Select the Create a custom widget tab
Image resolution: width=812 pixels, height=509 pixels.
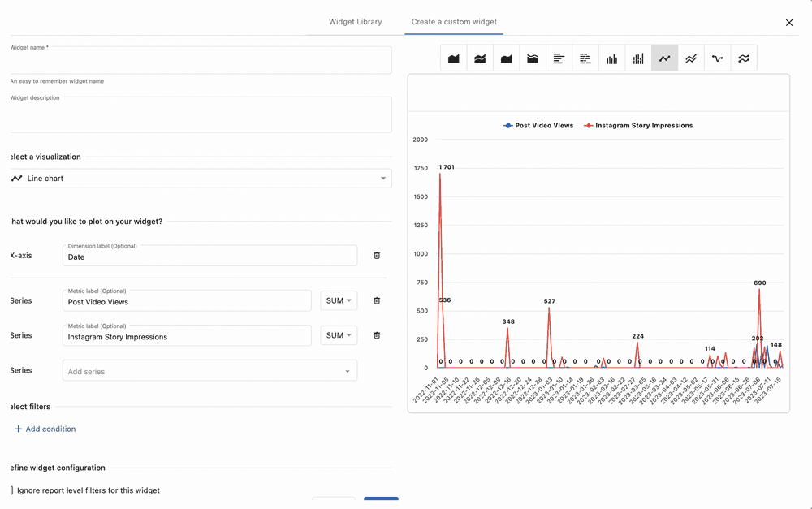454,22
